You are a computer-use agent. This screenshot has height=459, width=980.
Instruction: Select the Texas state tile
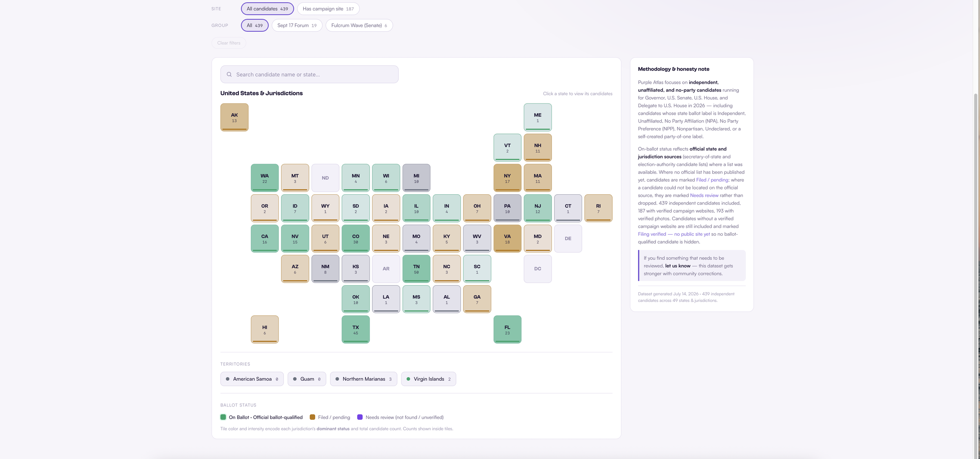(x=356, y=329)
